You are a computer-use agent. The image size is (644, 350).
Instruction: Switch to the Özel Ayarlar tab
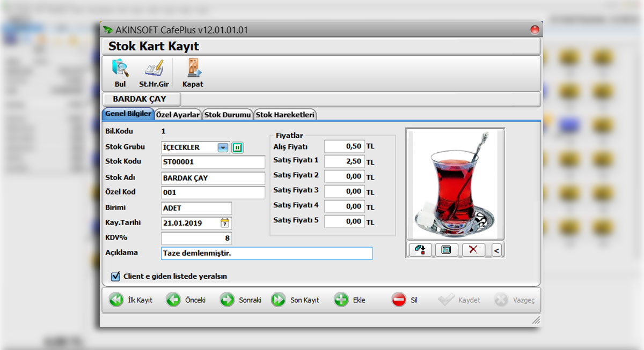pos(178,114)
